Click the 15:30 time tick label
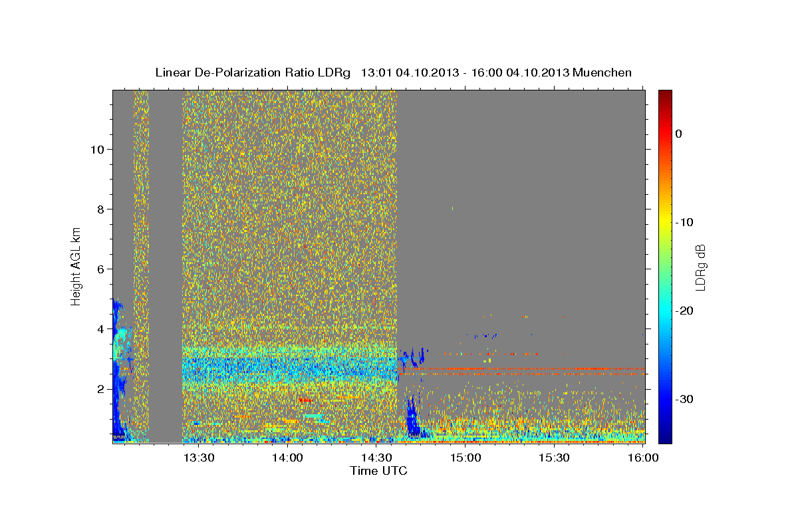 click(554, 458)
